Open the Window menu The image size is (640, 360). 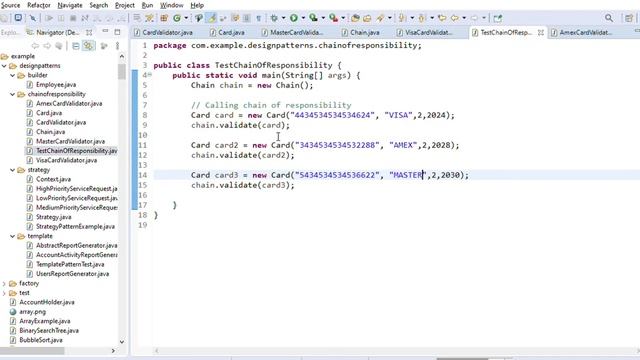tap(171, 5)
